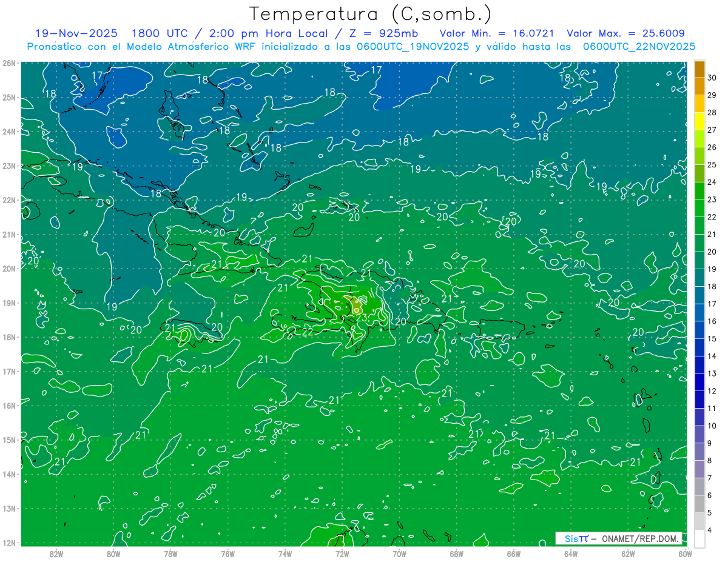Click the color scale label 7
This screenshot has width=728, height=562.
click(x=710, y=478)
